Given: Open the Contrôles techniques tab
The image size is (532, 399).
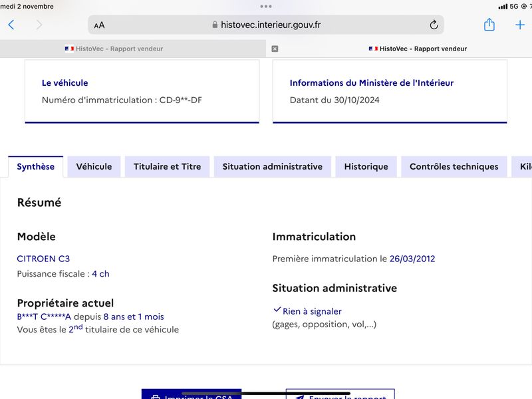Looking at the screenshot, I should pyautogui.click(x=454, y=167).
